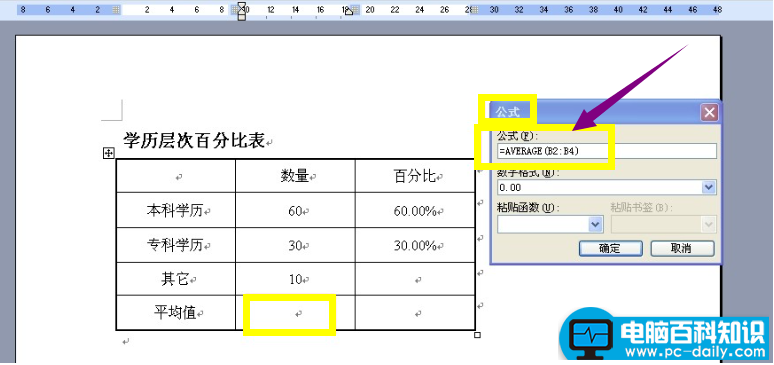
Task: Click the empty 百分比 cell in 其它 row
Action: tap(415, 279)
